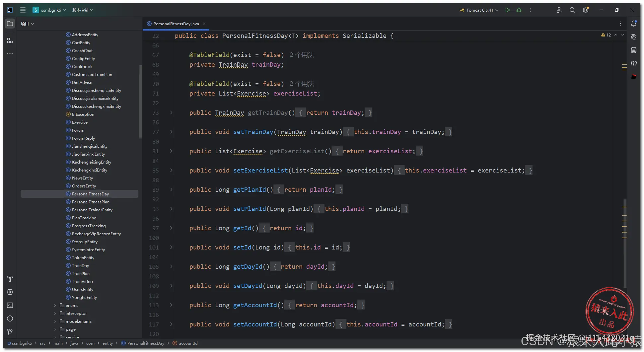Unfold getPlanId method at line 89

pyautogui.click(x=171, y=189)
